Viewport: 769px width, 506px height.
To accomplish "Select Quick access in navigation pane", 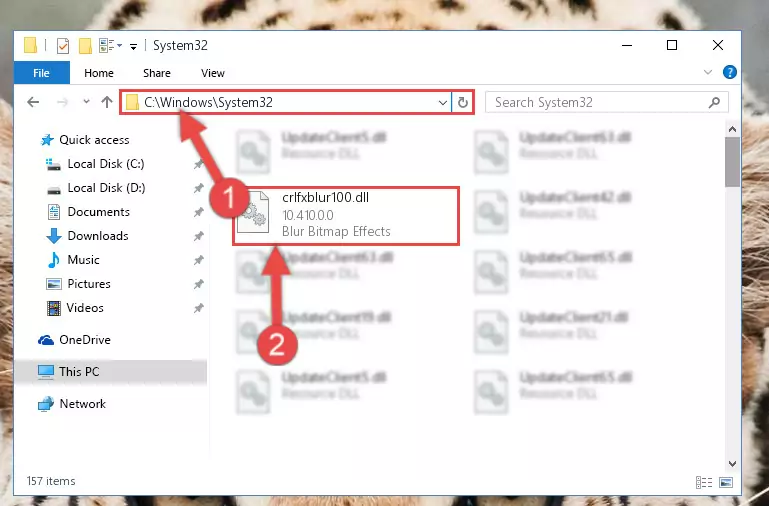I will pyautogui.click(x=86, y=140).
